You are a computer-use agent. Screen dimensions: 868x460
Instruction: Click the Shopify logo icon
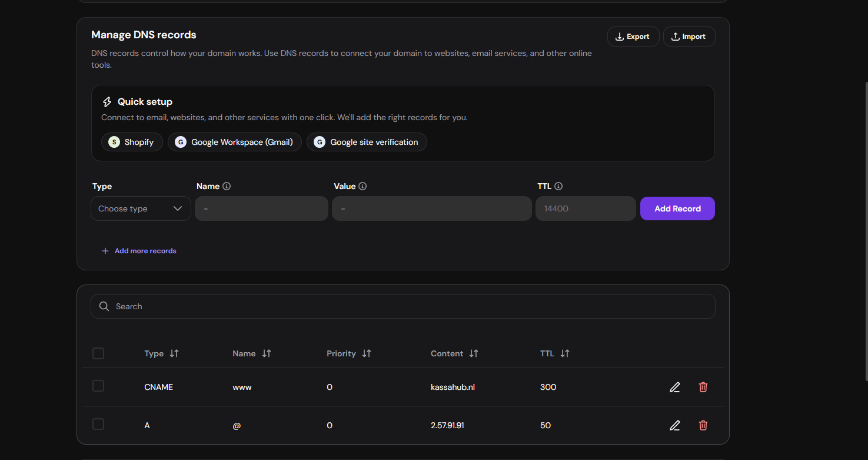point(114,142)
